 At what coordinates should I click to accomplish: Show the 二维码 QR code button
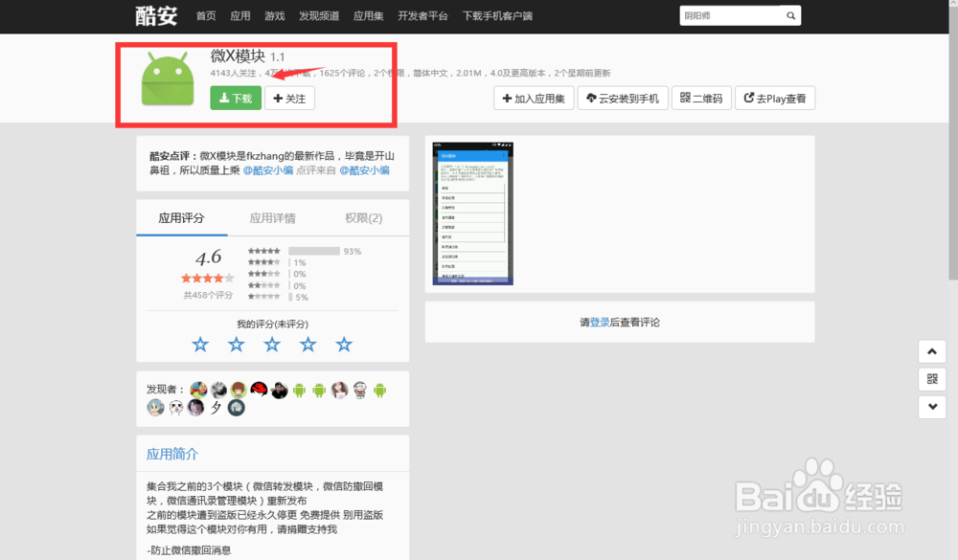(701, 99)
